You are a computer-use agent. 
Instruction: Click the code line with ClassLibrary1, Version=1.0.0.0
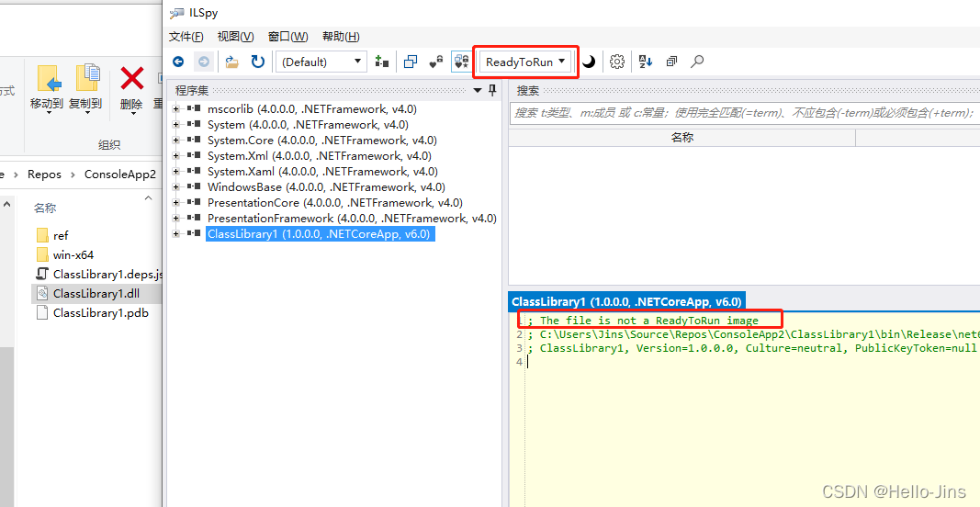pos(752,347)
